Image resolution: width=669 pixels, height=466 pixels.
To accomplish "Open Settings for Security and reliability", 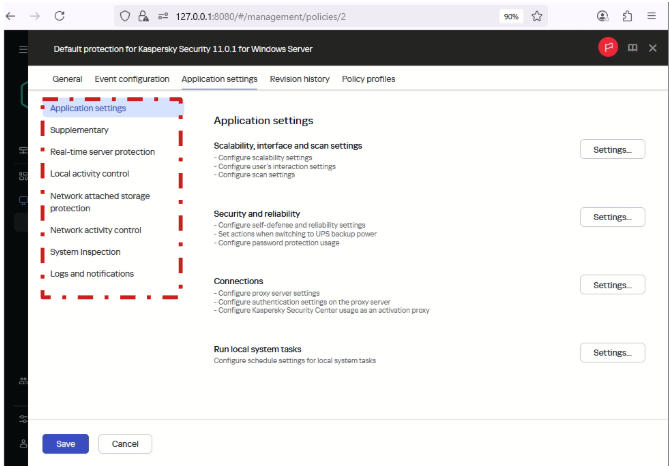I will 612,217.
